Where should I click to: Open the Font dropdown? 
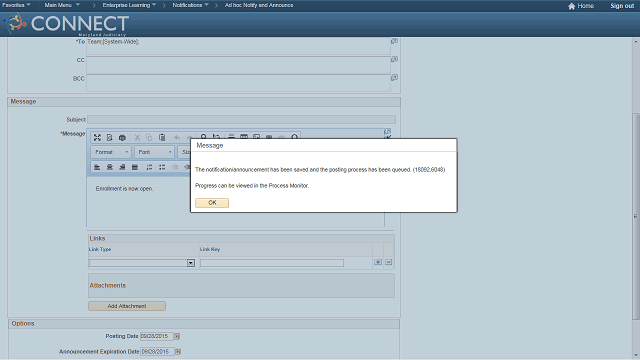[154, 152]
